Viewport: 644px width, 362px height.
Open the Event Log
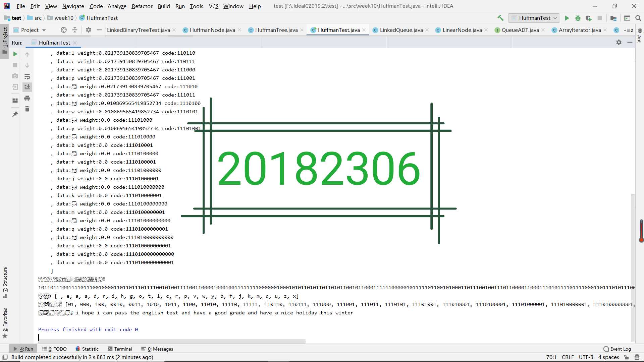617,349
